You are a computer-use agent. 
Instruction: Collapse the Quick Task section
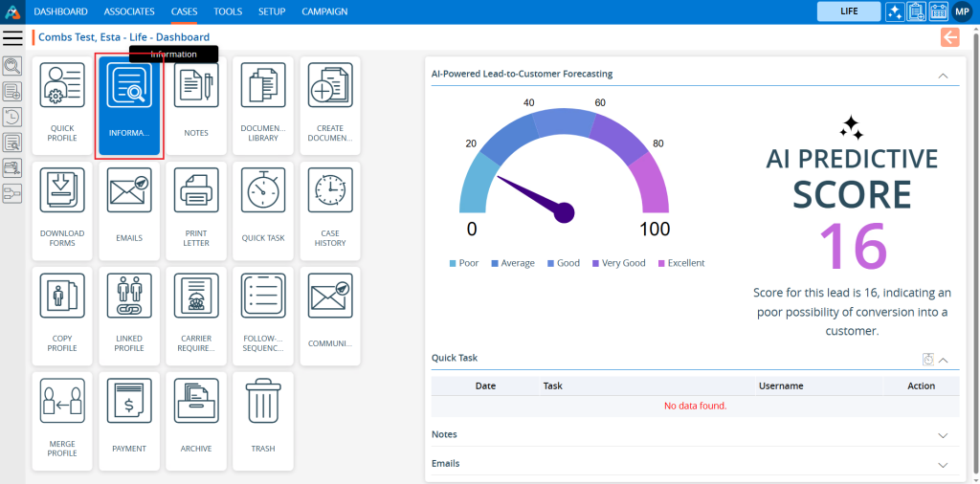click(944, 360)
